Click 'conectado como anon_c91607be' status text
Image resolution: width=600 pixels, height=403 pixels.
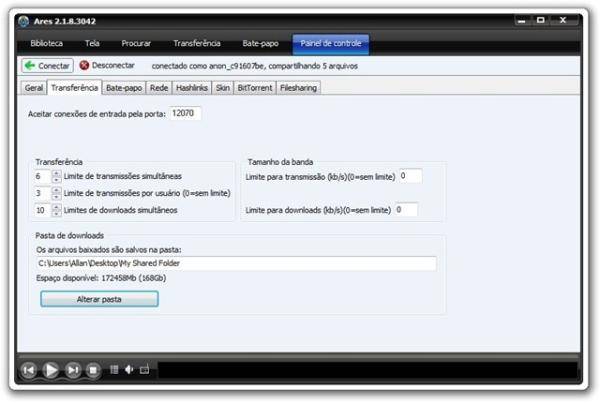pos(208,66)
